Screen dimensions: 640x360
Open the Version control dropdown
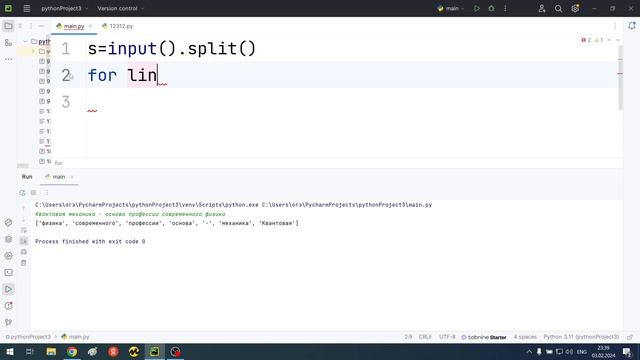point(120,8)
